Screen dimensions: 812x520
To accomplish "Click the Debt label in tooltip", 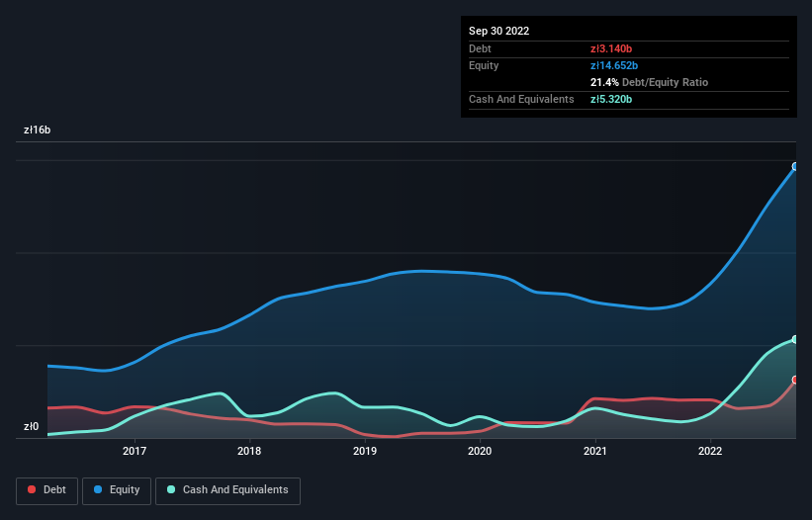I will [x=480, y=48].
